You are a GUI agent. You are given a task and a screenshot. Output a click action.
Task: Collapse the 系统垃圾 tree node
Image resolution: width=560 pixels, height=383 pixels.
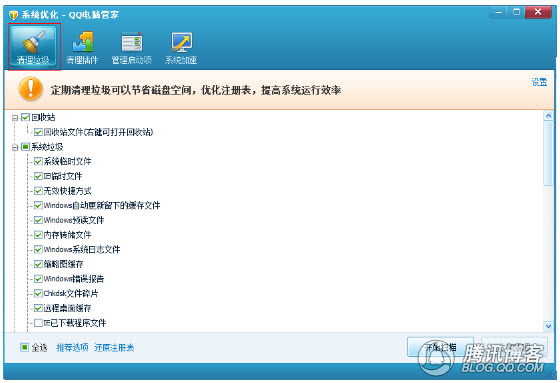tap(15, 147)
